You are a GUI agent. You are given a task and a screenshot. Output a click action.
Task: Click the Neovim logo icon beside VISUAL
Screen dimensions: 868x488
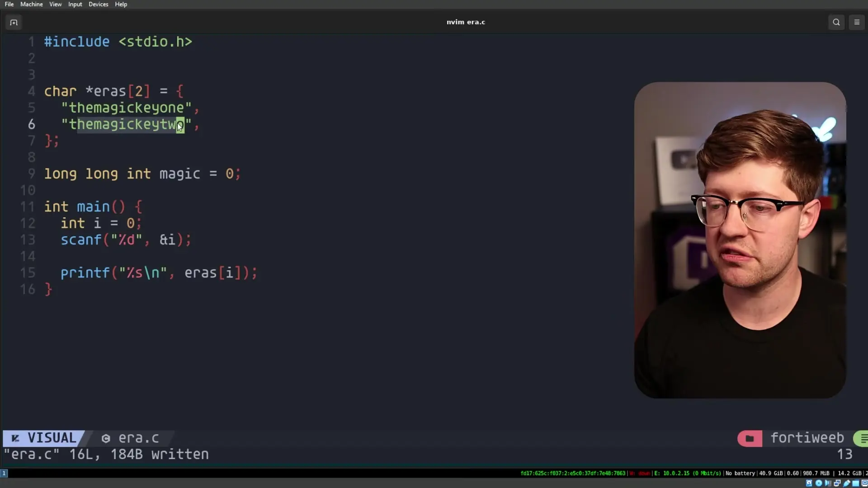click(x=15, y=438)
